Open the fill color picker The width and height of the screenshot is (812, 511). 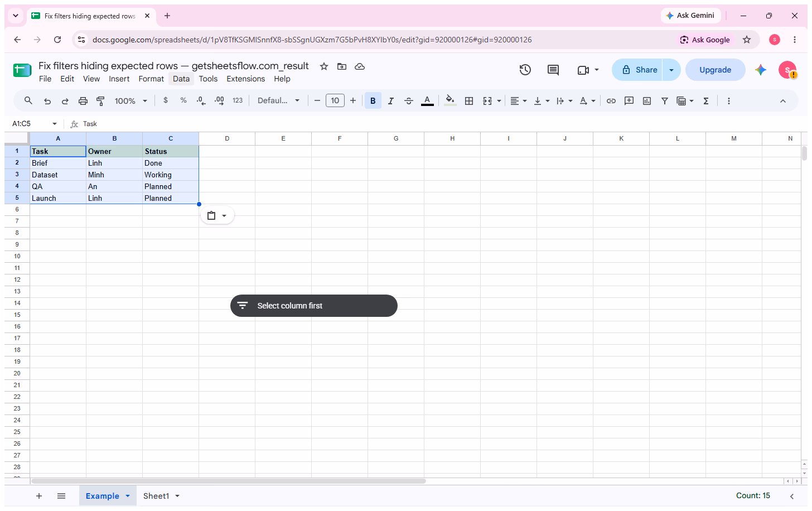450,101
